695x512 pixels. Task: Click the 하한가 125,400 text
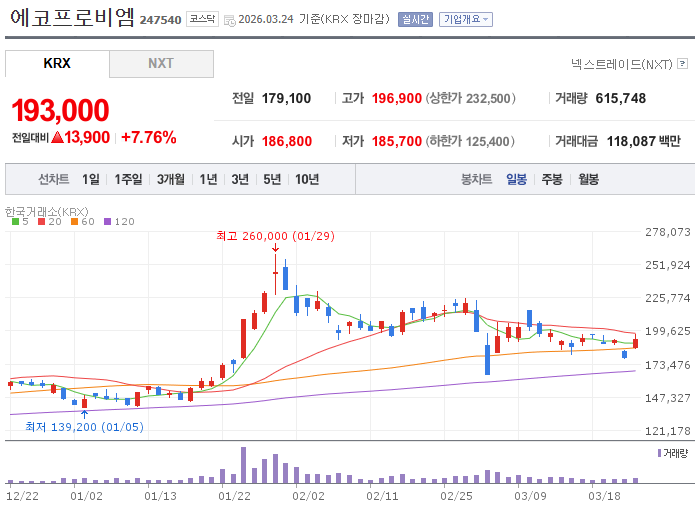[x=470, y=141]
